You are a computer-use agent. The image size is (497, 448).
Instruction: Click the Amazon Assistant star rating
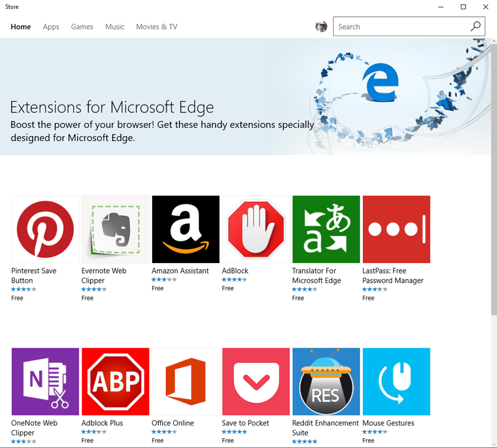click(164, 279)
